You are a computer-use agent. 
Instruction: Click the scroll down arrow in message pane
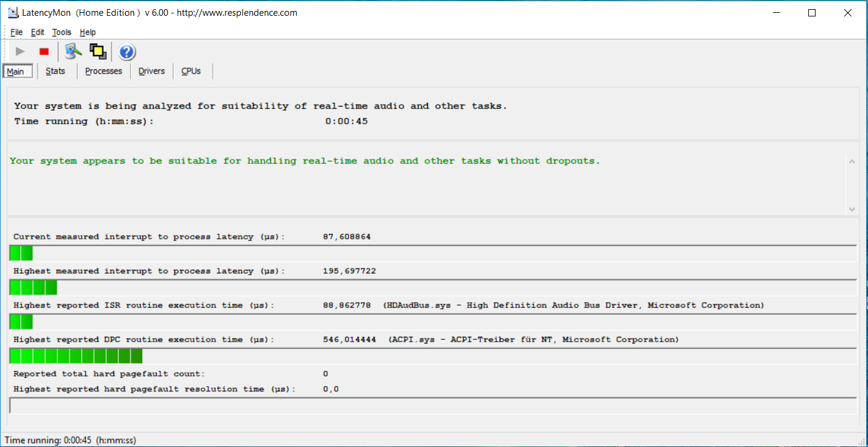[x=852, y=209]
